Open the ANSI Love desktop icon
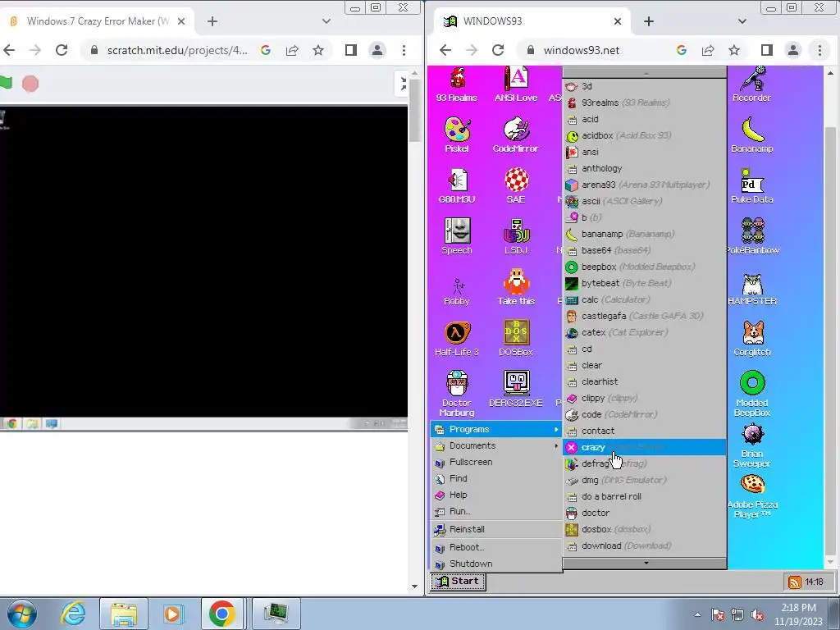The width and height of the screenshot is (840, 630). (x=515, y=84)
